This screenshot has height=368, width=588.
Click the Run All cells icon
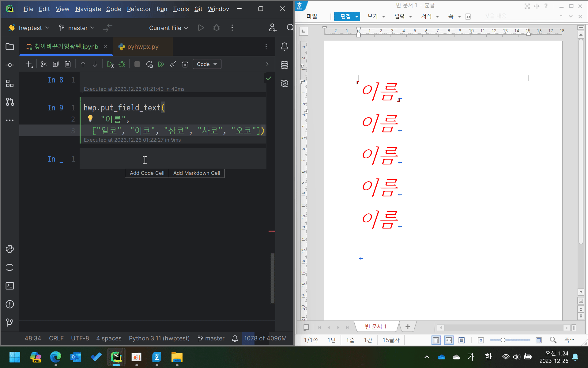coord(161,64)
